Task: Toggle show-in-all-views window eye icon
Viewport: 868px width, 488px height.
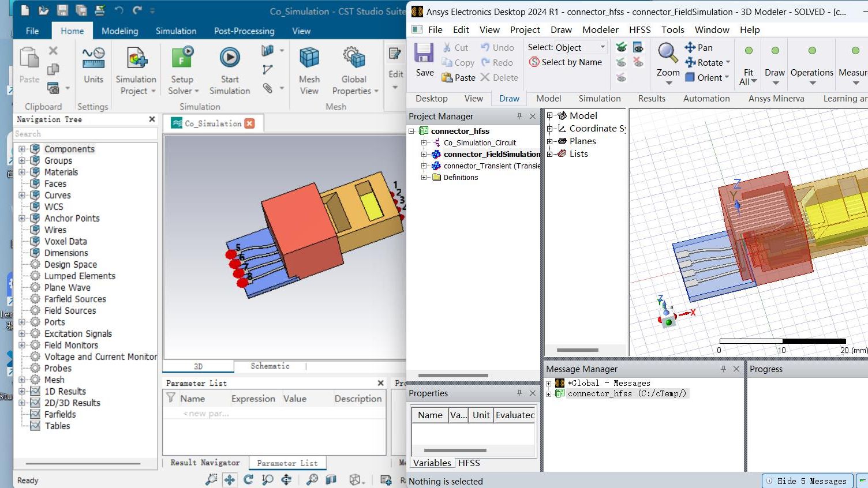Action: 638,47
